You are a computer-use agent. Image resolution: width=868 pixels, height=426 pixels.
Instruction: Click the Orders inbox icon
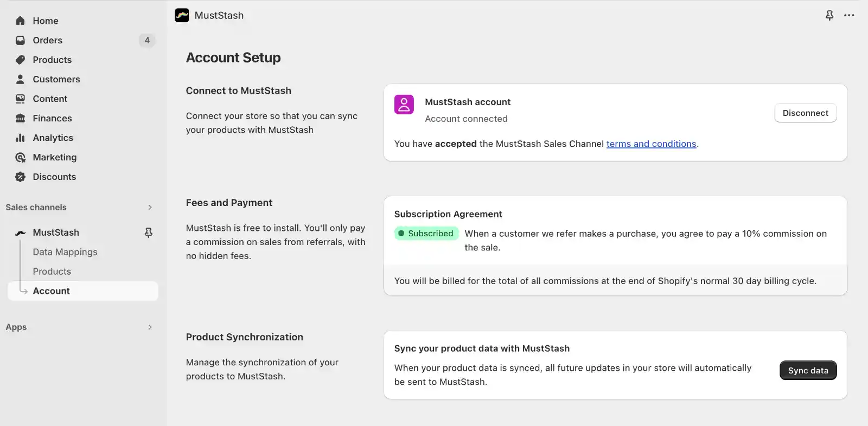pos(20,40)
